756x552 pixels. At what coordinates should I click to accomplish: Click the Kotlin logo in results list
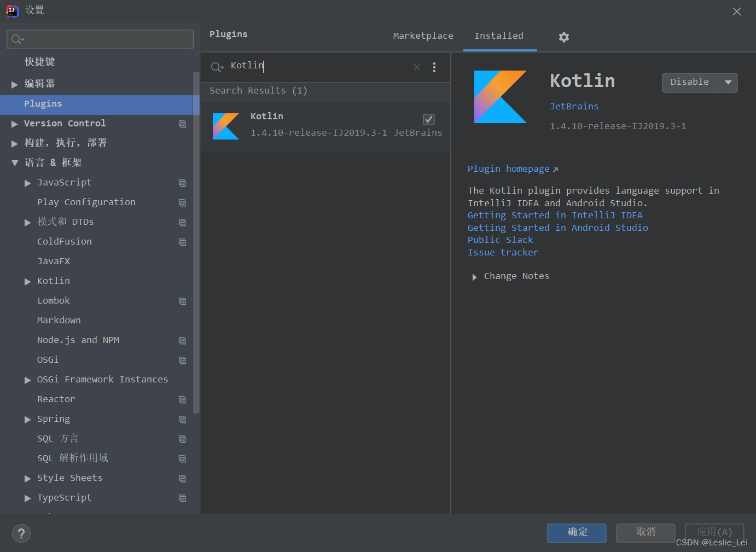point(226,126)
